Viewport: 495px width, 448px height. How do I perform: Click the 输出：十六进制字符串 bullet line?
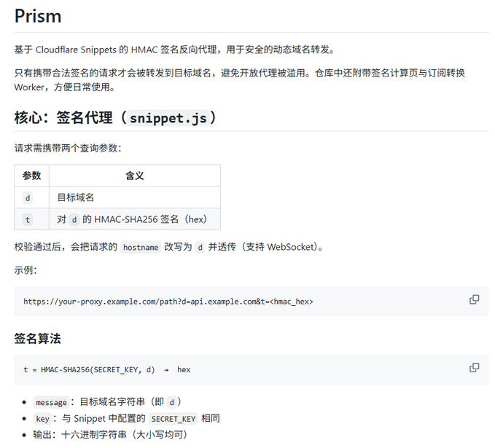coord(110,435)
